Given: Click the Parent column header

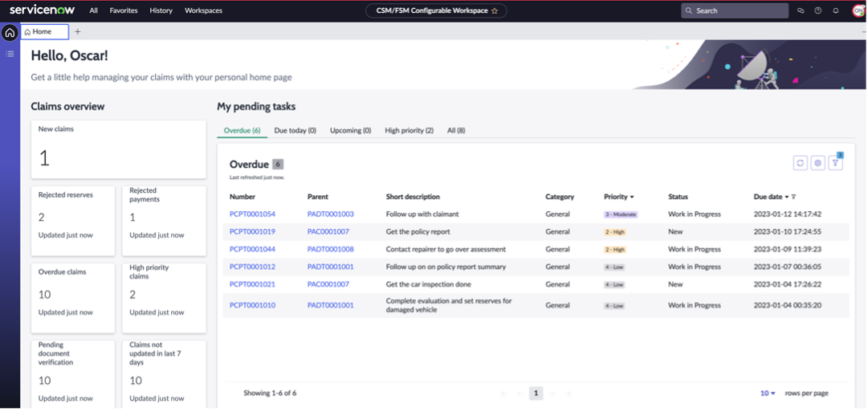Looking at the screenshot, I should [318, 197].
